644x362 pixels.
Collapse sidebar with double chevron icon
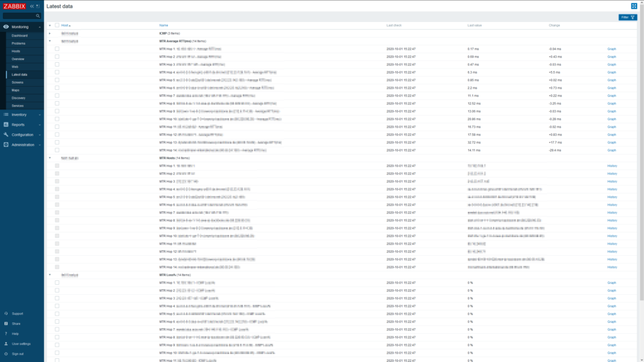tap(32, 6)
